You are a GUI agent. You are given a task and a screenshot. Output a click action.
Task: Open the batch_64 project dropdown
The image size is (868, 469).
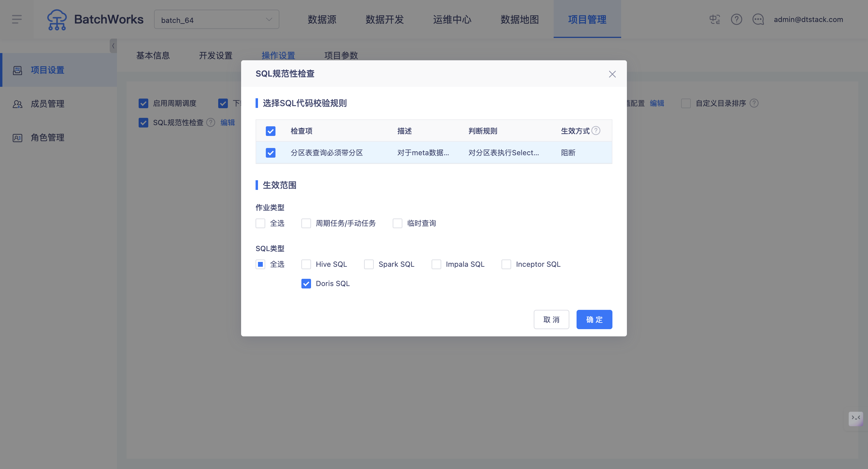216,20
